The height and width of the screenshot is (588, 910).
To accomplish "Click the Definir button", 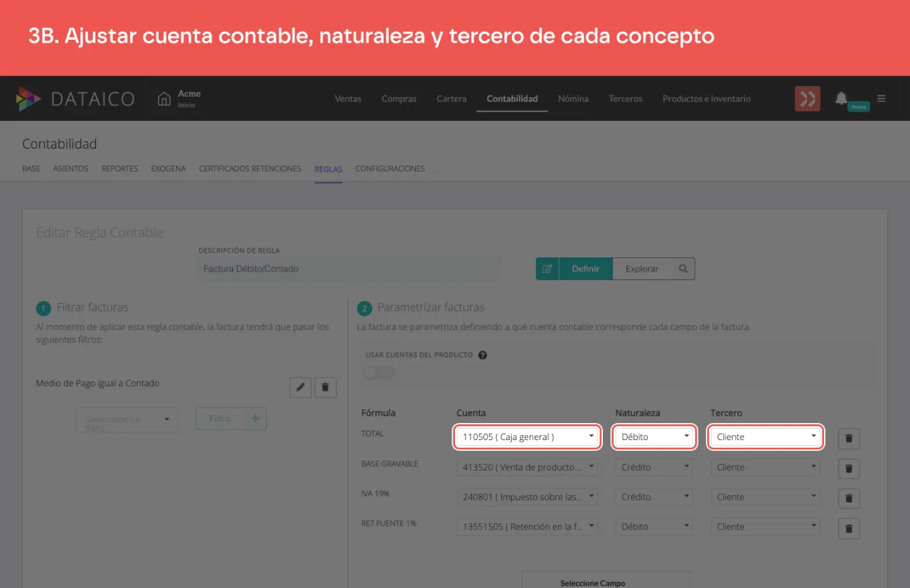I will (x=586, y=269).
